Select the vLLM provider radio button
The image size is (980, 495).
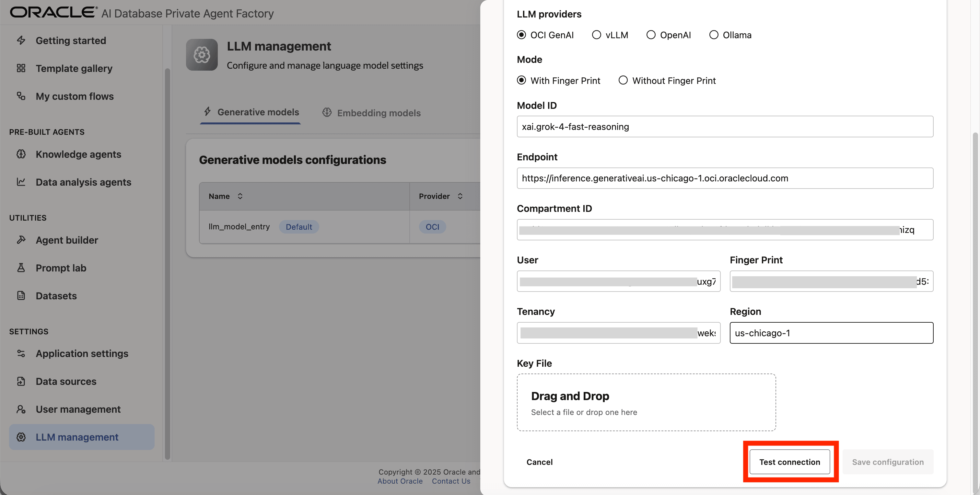[596, 35]
